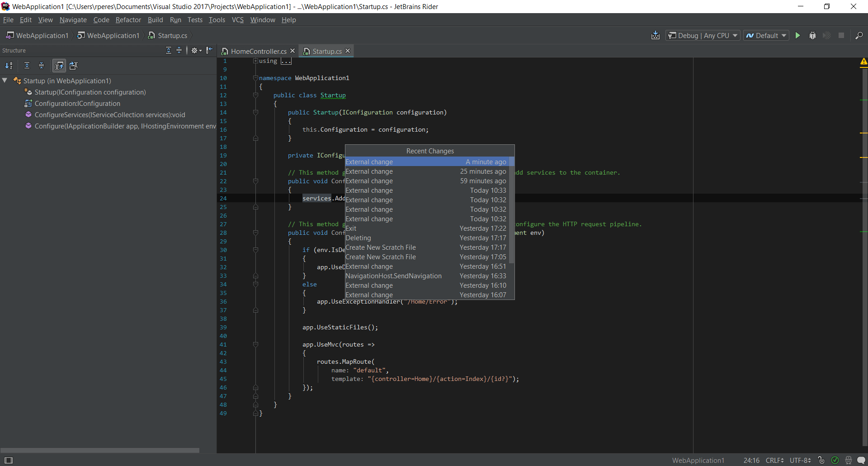This screenshot has width=868, height=466.
Task: Close the Startup.cs tab
Action: tap(348, 51)
